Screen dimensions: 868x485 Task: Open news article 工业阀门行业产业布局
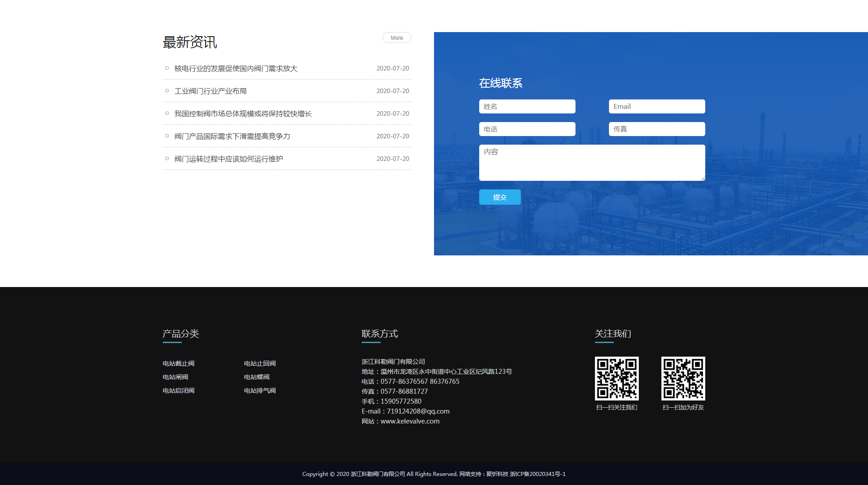[x=210, y=91]
